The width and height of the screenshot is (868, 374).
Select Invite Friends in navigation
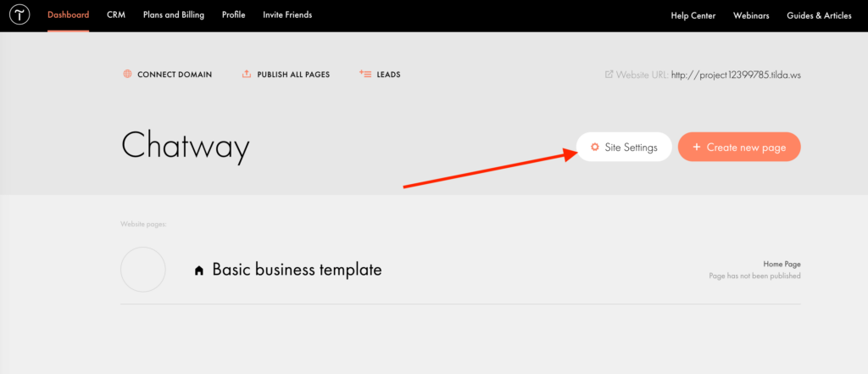coord(287,15)
